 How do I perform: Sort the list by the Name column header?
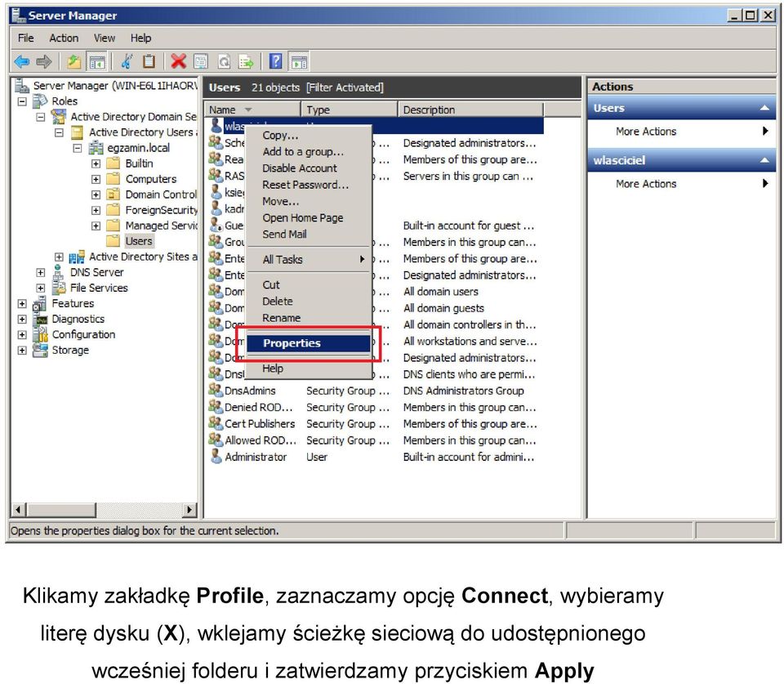tap(252, 110)
